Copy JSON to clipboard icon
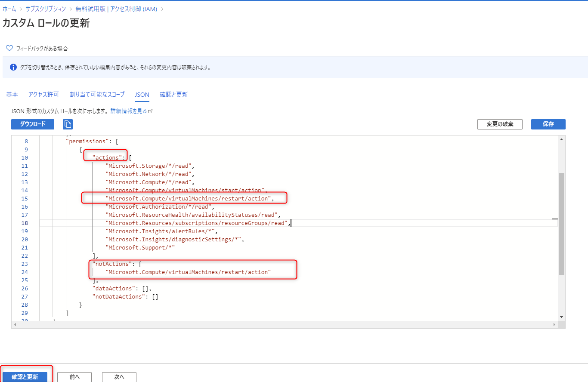The height and width of the screenshot is (382, 588). 68,124
